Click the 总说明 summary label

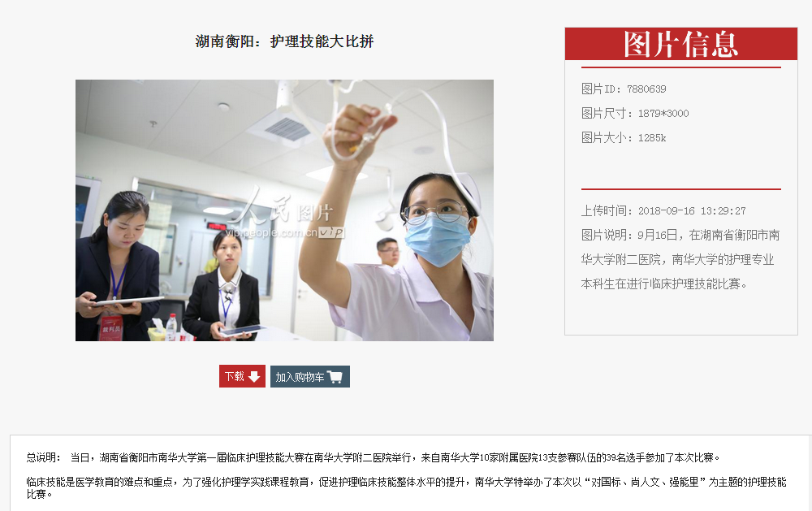43,457
